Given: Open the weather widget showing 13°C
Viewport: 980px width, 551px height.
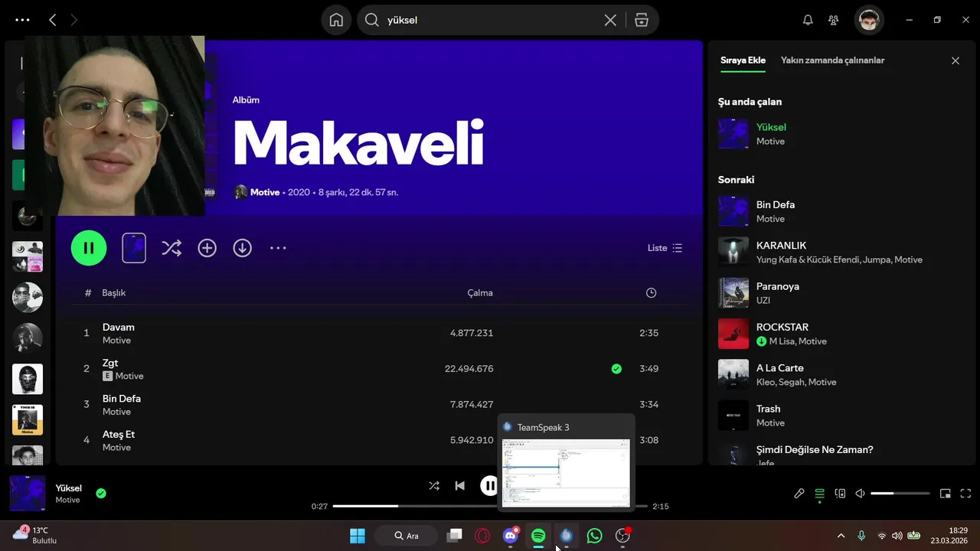Looking at the screenshot, I should (x=35, y=535).
